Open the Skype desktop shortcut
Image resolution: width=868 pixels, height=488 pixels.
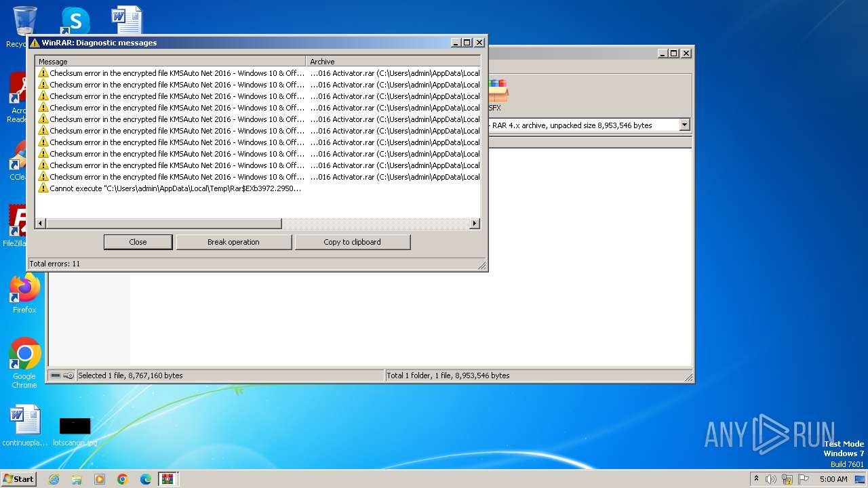pyautogui.click(x=75, y=20)
